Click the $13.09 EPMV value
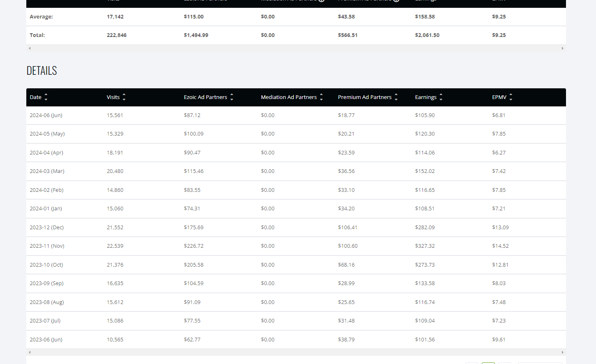Image resolution: width=596 pixels, height=364 pixels. click(x=500, y=228)
